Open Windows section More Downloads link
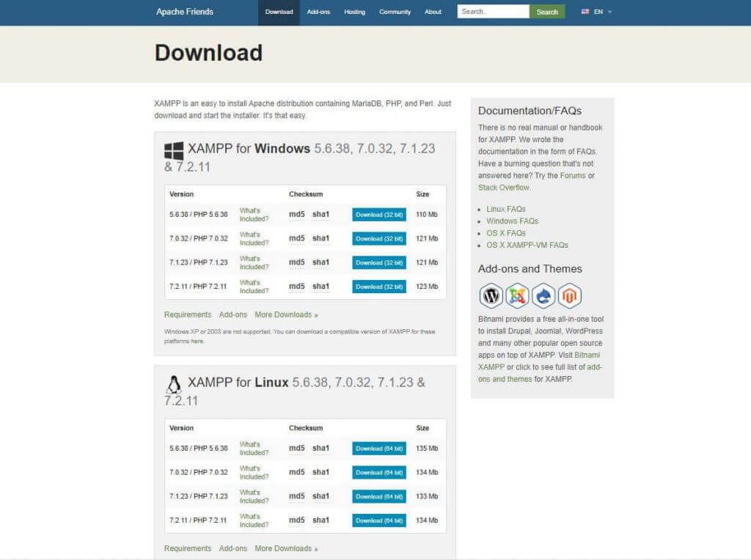The width and height of the screenshot is (751, 560). point(287,314)
